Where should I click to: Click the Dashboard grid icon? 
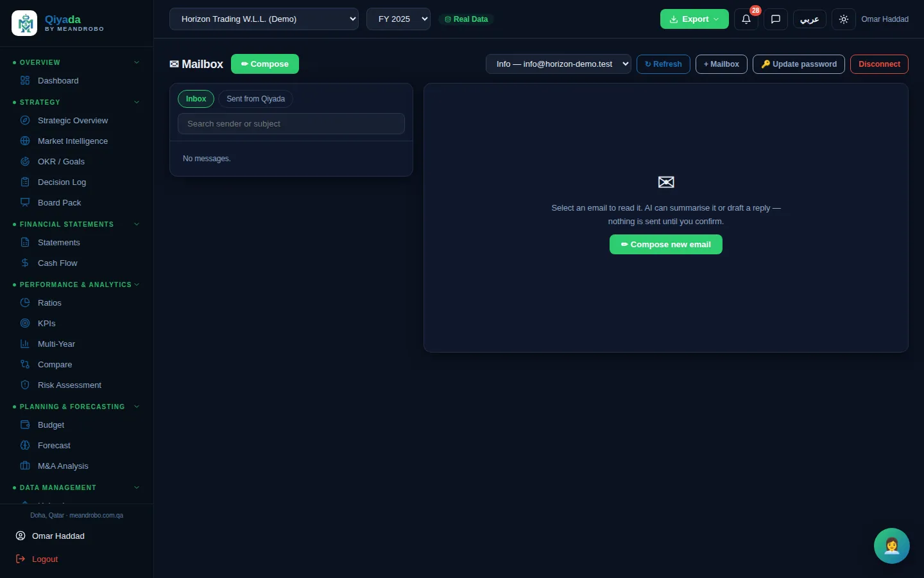pos(25,81)
